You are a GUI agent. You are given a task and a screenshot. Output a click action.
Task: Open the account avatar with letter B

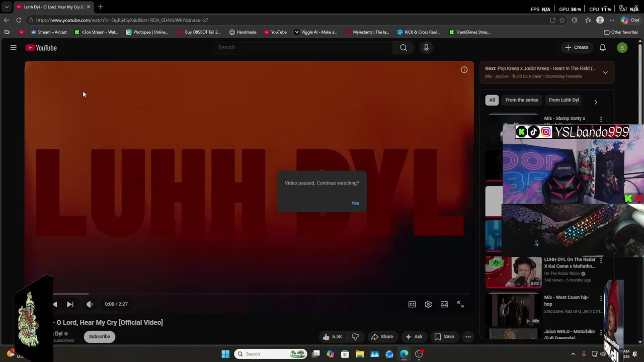(x=622, y=48)
